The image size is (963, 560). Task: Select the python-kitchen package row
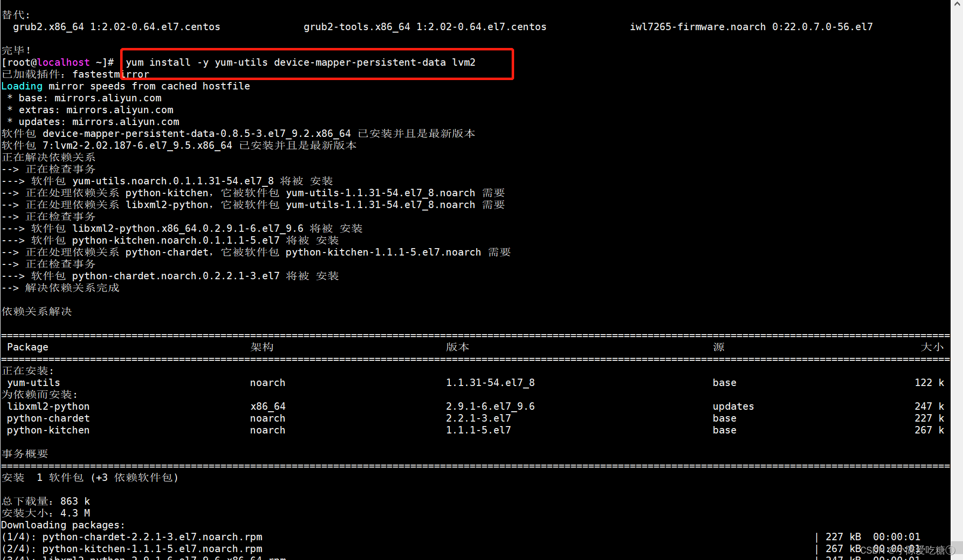pos(48,431)
